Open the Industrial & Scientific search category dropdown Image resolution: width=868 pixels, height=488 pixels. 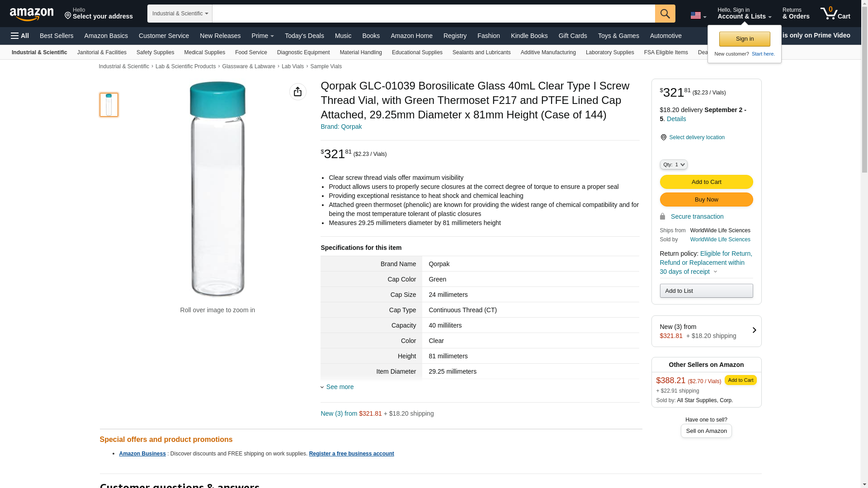(x=180, y=14)
